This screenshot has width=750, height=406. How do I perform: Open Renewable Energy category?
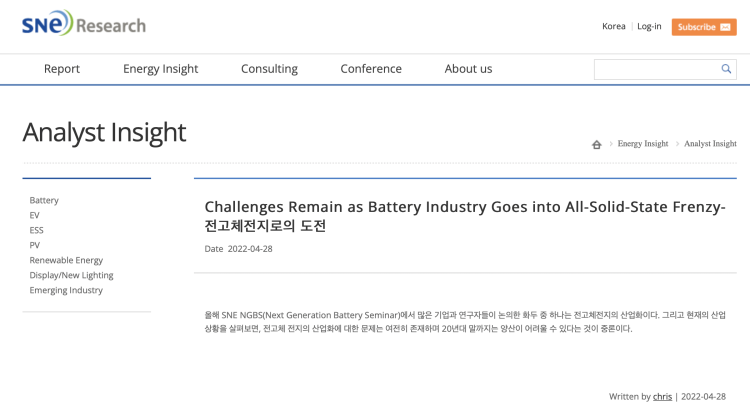coord(66,260)
